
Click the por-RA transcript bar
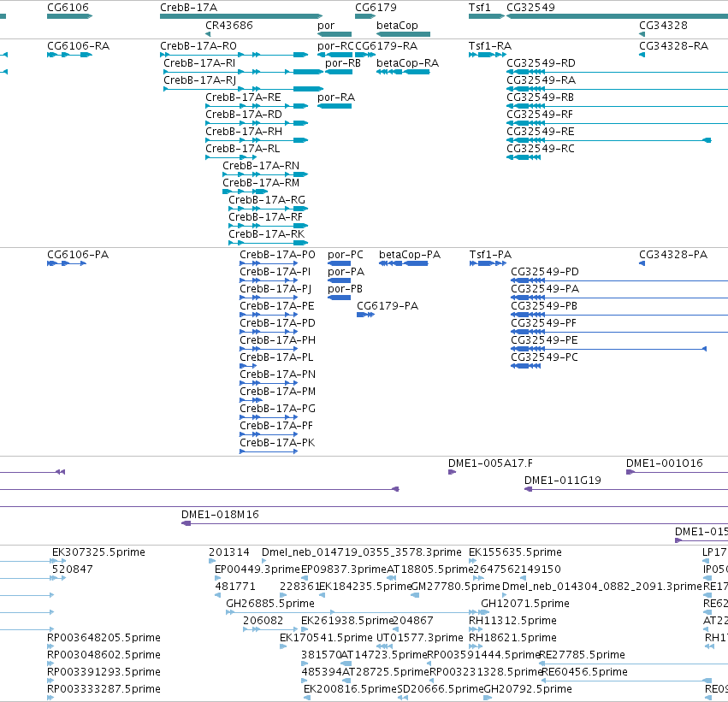pyautogui.click(x=334, y=106)
